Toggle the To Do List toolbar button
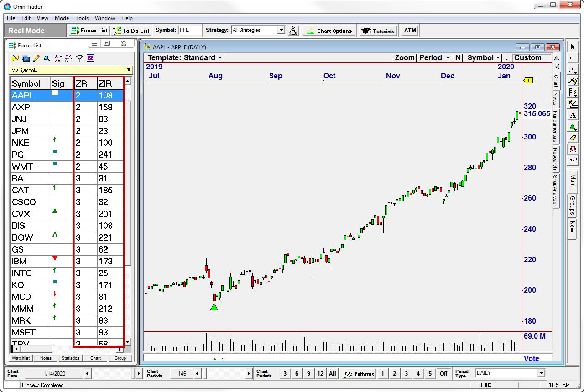Screen dimensions: 584x392 click(131, 31)
